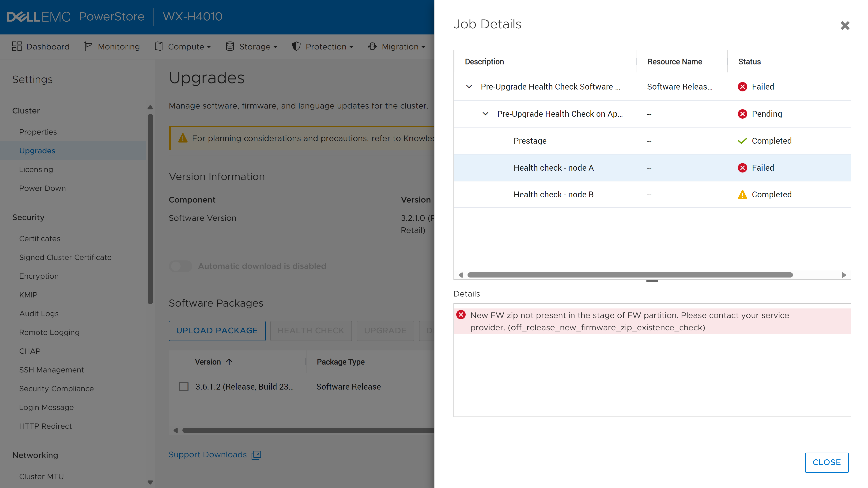868x488 pixels.
Task: Collapse the Pre-Upgrade Health Check Software row
Action: 469,86
